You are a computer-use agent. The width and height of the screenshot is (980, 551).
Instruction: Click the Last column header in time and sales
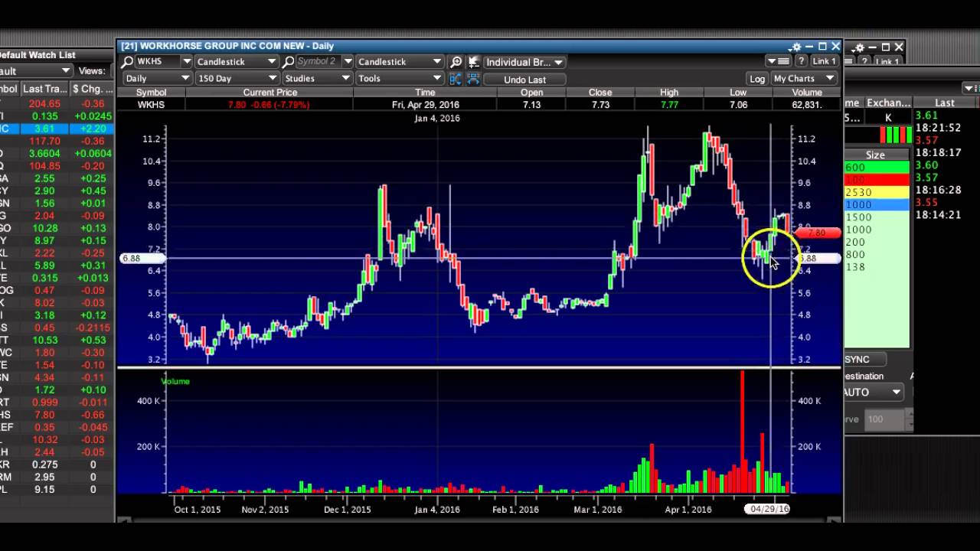(945, 103)
